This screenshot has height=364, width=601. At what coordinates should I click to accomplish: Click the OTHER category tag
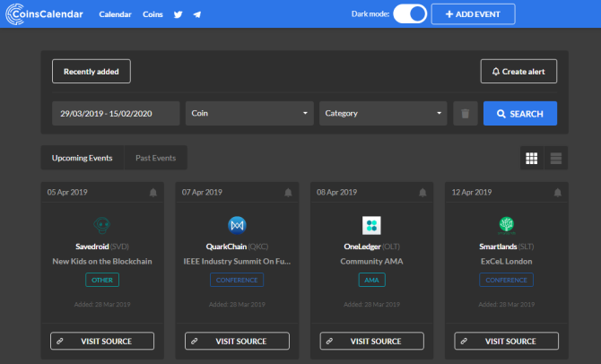pos(102,280)
